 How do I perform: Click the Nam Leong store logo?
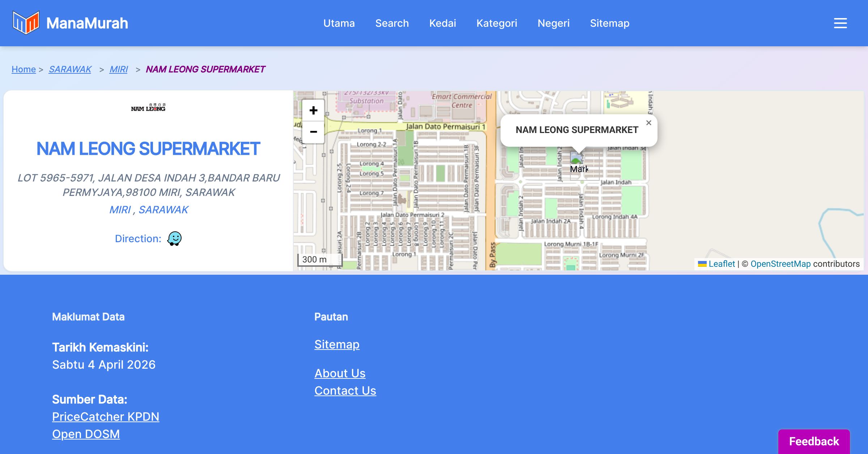click(148, 107)
